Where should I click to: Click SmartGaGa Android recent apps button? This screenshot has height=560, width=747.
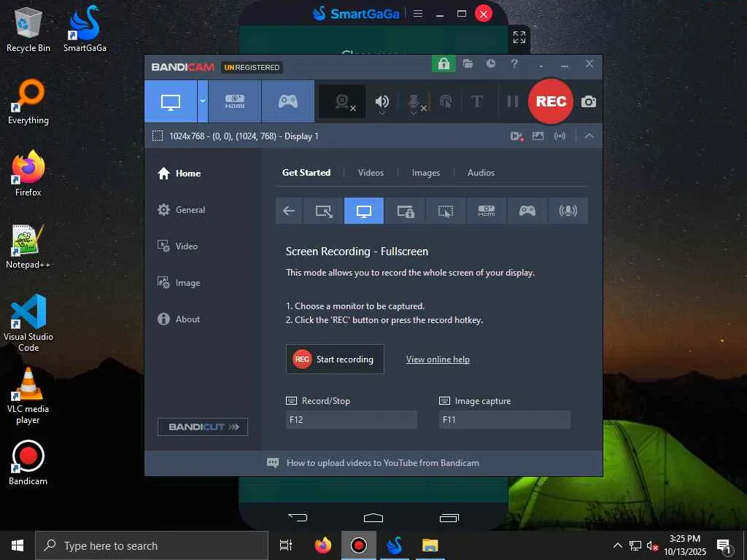pyautogui.click(x=449, y=518)
